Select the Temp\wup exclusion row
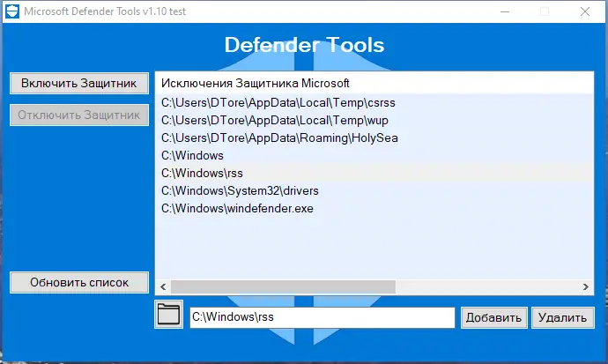This screenshot has height=364, width=608. [374, 120]
